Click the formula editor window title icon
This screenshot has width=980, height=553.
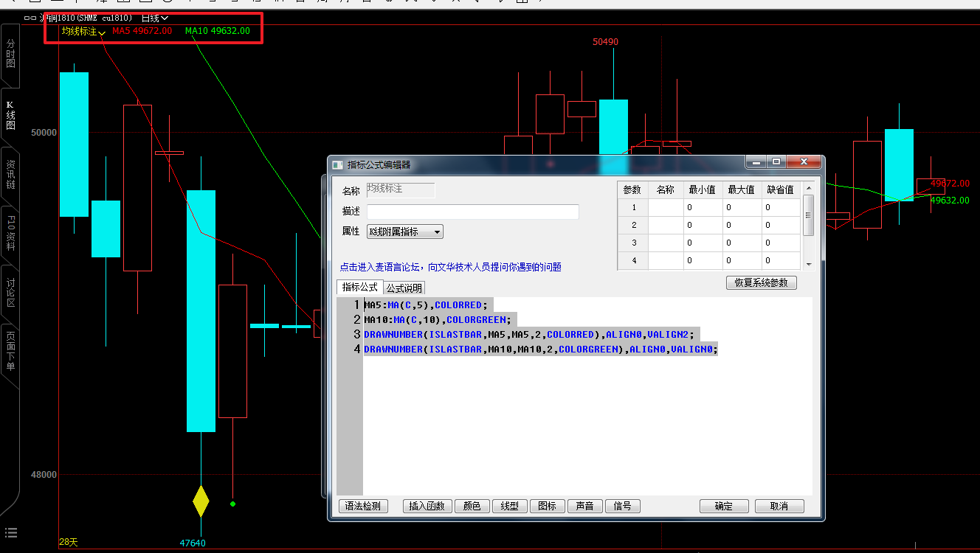pos(337,164)
